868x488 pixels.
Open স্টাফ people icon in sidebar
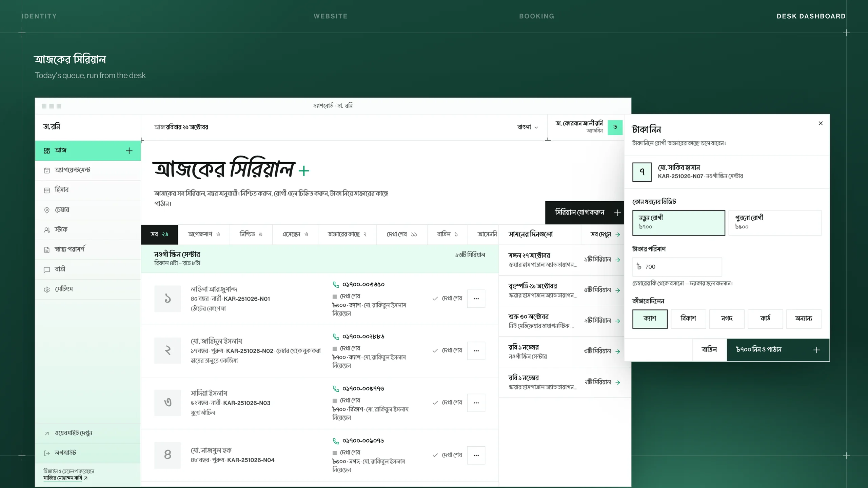(47, 230)
